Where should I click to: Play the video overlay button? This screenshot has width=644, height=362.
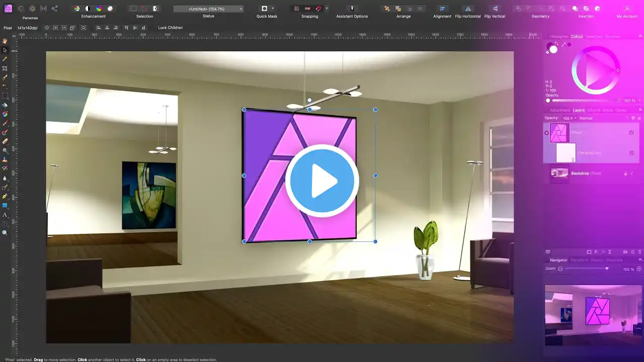pyautogui.click(x=322, y=181)
